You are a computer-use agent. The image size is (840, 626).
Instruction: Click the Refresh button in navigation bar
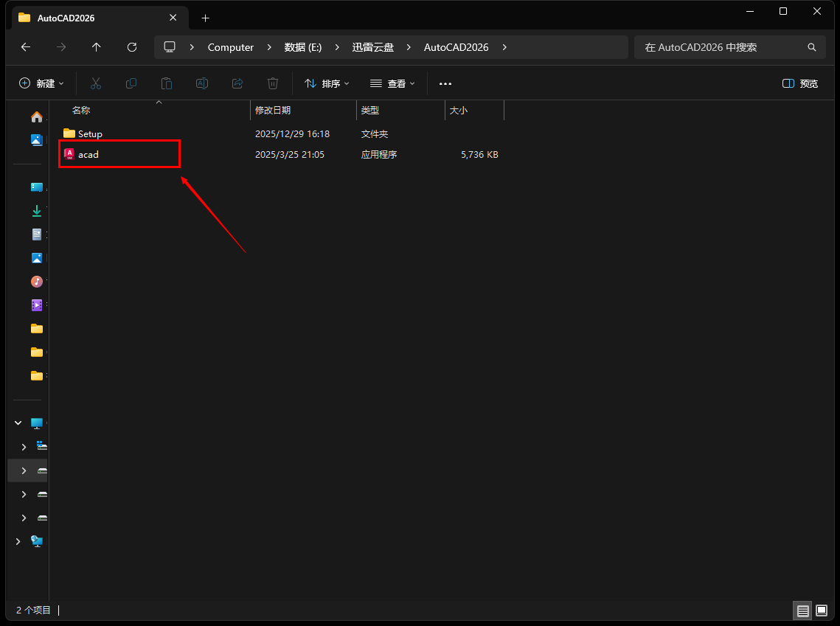132,47
